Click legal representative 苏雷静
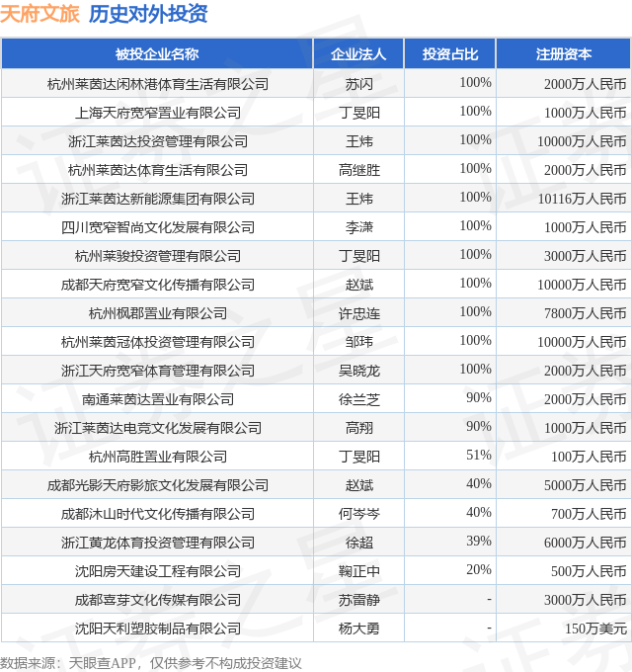 coord(358,601)
